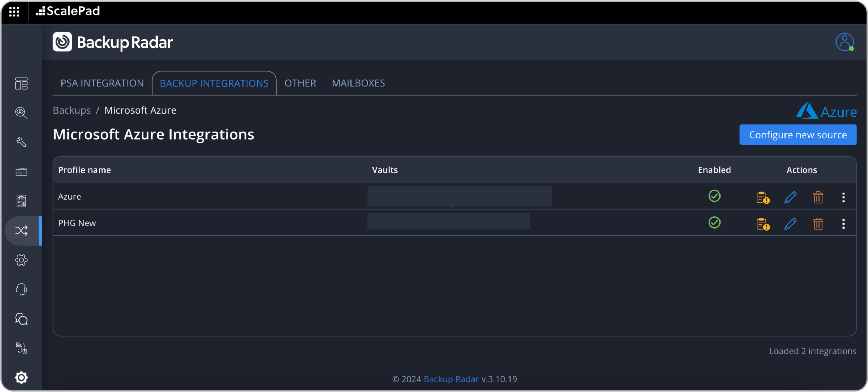Expand more actions menu for Azure row
The height and width of the screenshot is (392, 868).
point(844,197)
